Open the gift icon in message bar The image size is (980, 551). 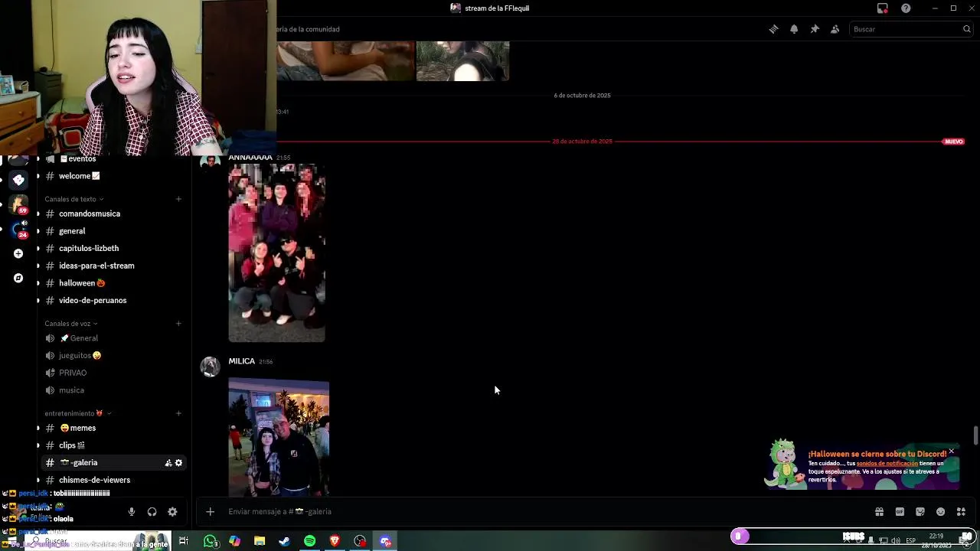879,512
